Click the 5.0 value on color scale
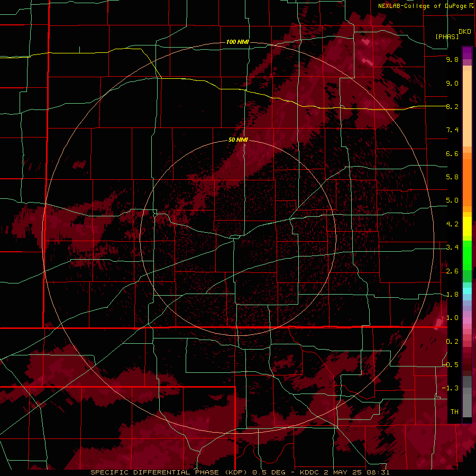The image size is (476, 476). coord(452,200)
